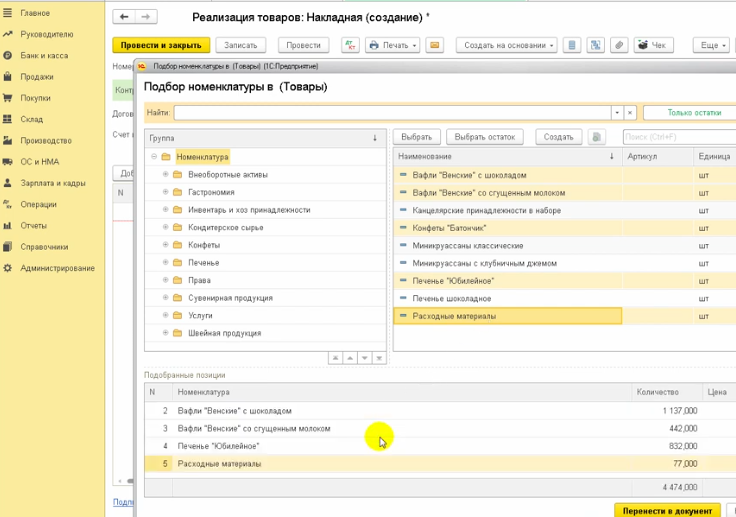The width and height of the screenshot is (736, 517).
Task: Expand the Гастрономия folder
Action: tap(165, 192)
